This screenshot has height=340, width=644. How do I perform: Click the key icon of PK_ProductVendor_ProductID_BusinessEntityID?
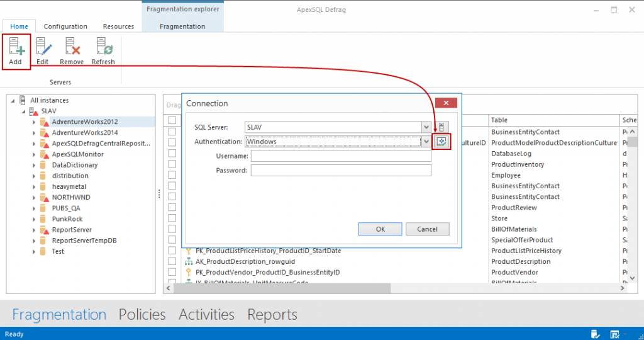pos(189,272)
